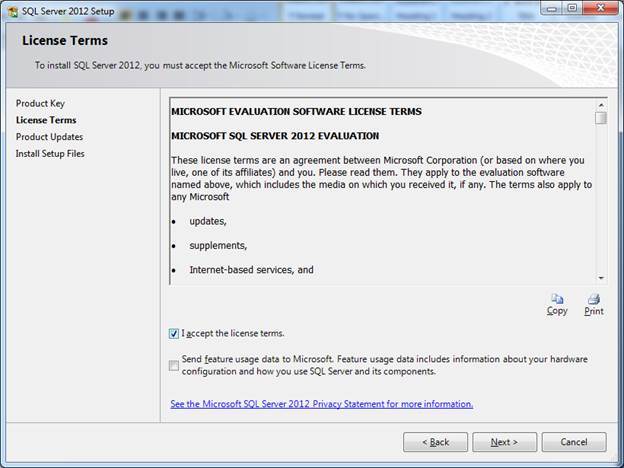Go to the Next setup page
The width and height of the screenshot is (624, 468).
tap(504, 442)
